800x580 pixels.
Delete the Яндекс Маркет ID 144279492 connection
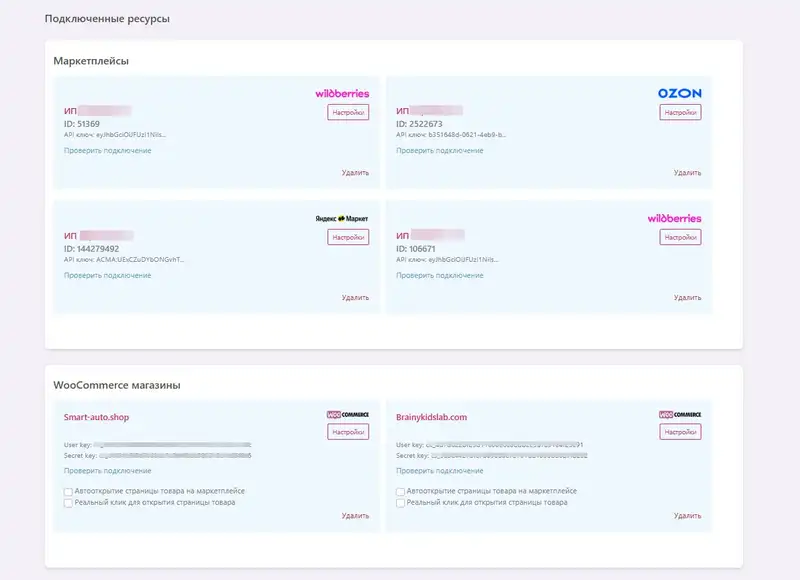355,297
